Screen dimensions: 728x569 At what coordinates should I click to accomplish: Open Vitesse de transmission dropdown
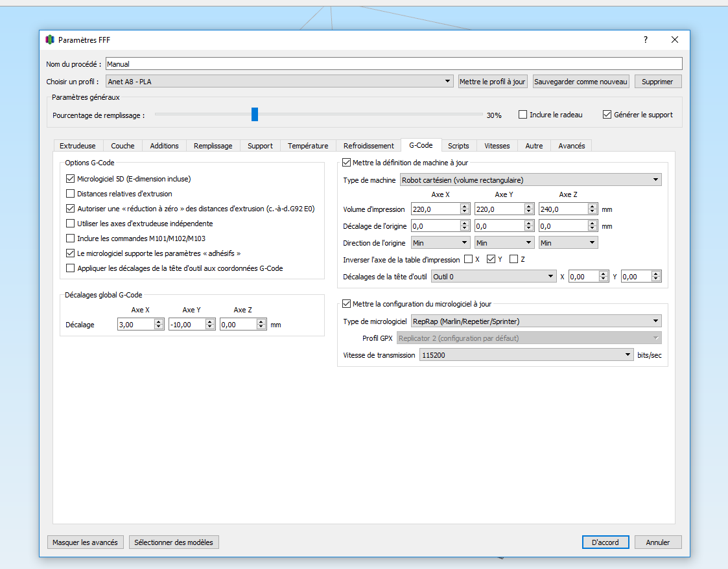[526, 354]
